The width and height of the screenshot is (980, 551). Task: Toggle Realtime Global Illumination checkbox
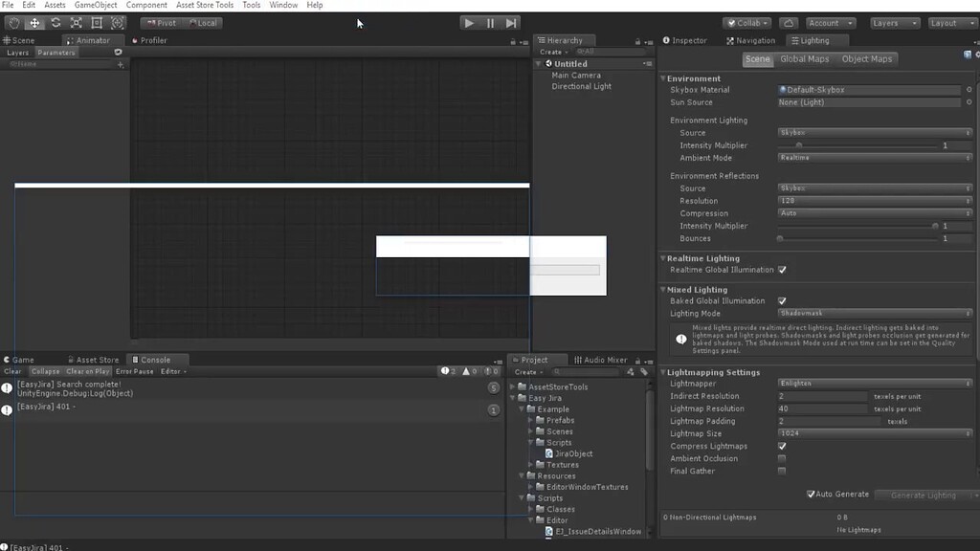coord(782,270)
